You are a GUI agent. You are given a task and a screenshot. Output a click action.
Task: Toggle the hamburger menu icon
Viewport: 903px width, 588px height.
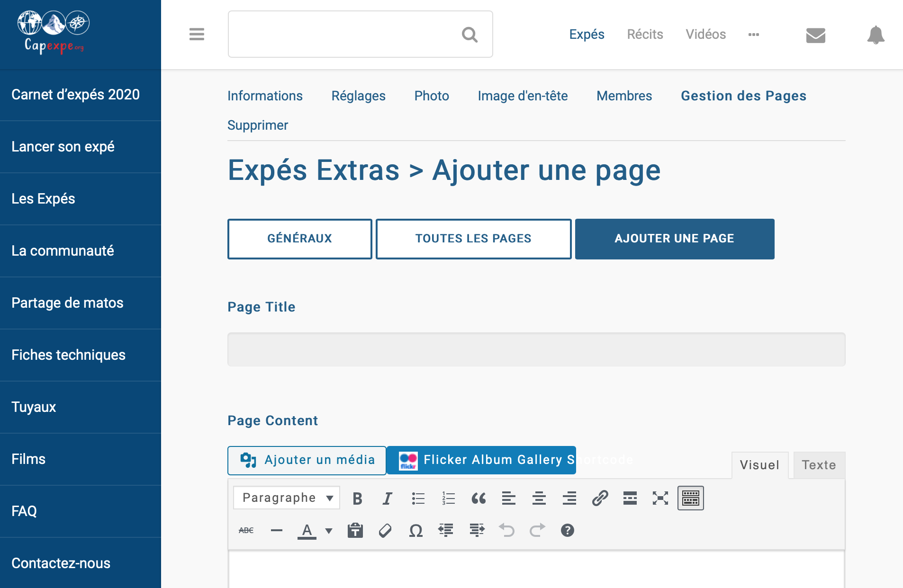tap(197, 34)
